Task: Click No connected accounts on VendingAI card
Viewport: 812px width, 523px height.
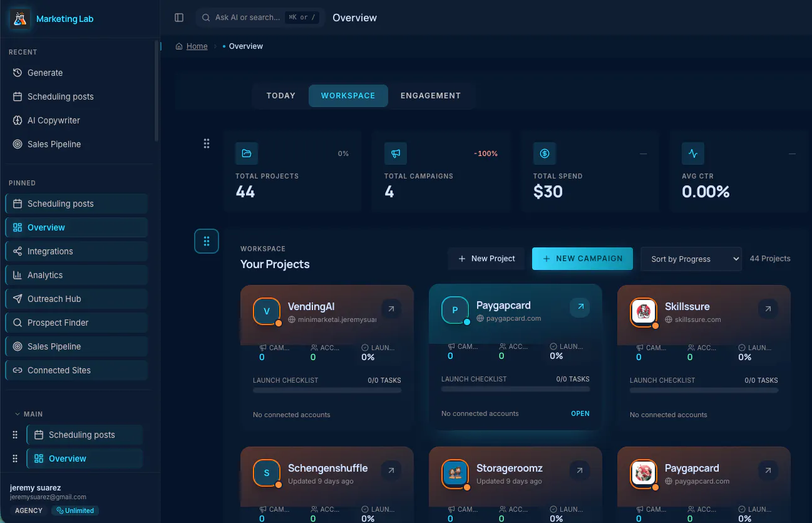Action: pos(292,415)
